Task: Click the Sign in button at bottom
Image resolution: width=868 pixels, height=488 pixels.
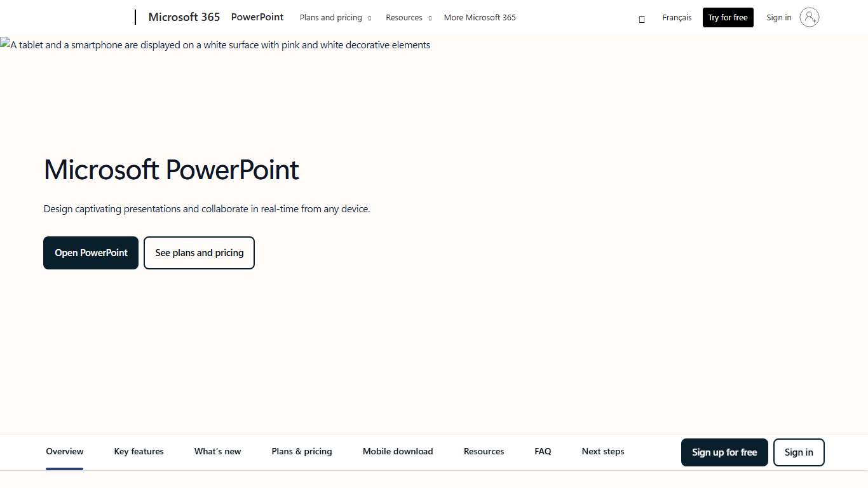Action: click(799, 452)
